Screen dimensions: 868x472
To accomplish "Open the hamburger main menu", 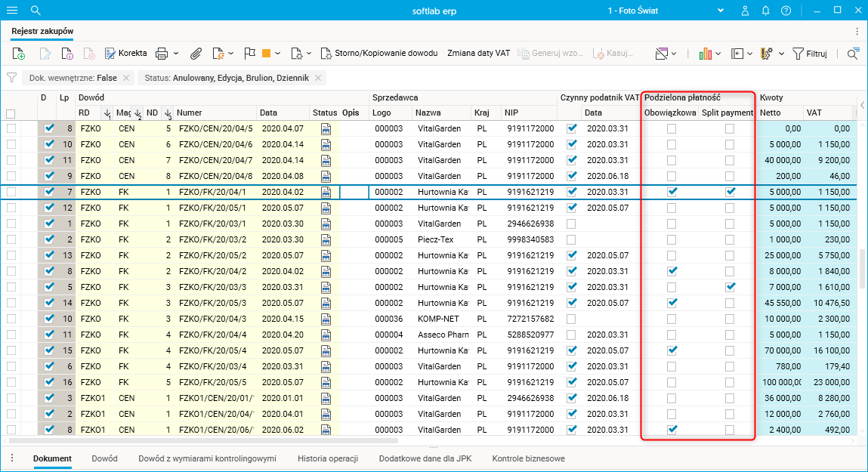I will tap(12, 11).
